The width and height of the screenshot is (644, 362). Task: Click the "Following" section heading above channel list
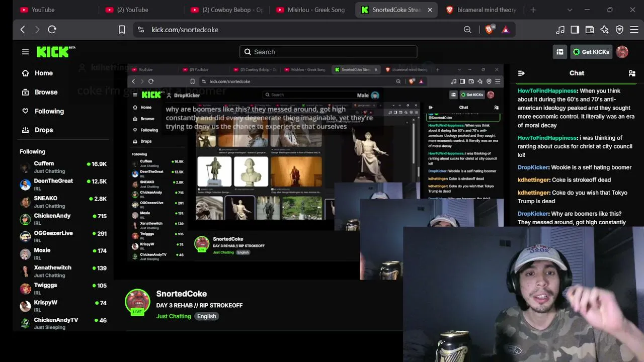[32, 151]
